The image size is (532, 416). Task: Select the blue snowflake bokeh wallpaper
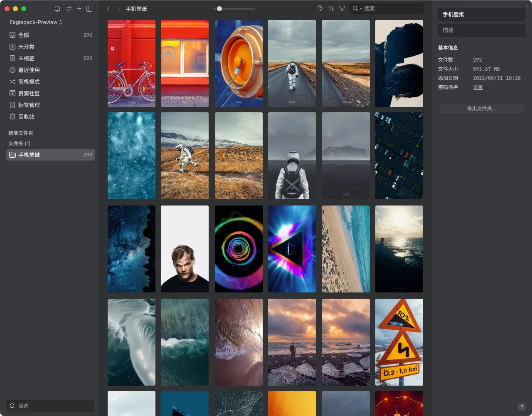131,156
